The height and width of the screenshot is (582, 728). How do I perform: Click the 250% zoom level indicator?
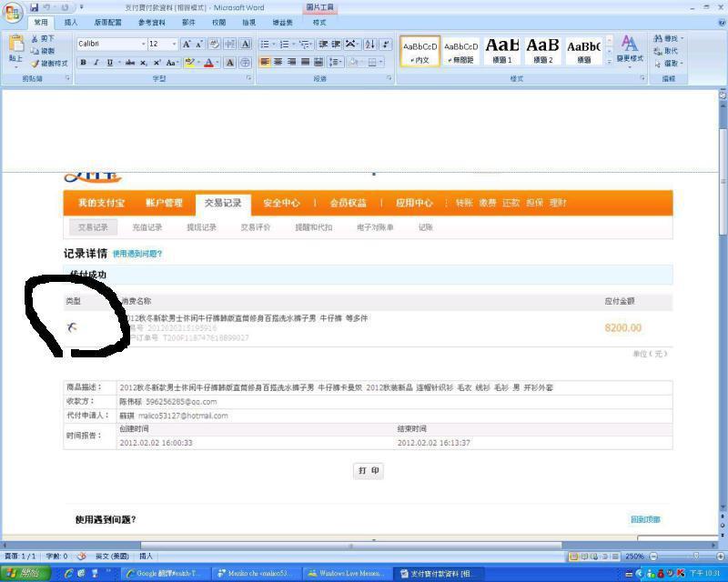634,556
